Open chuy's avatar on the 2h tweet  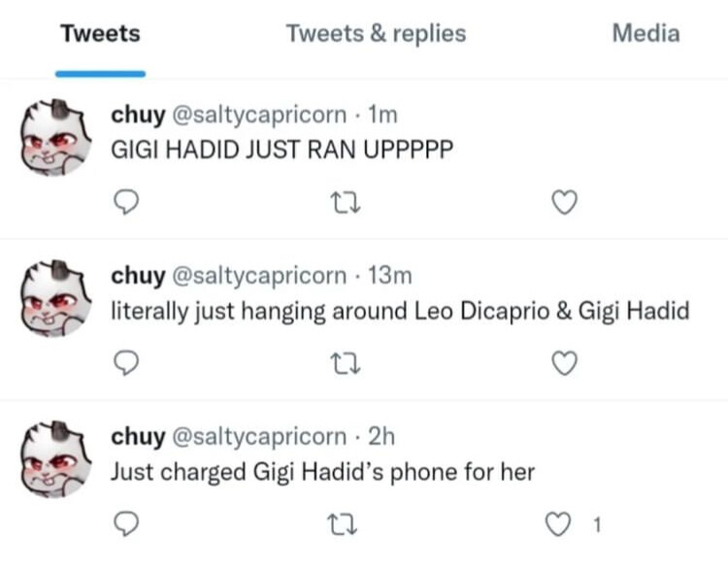pos(56,459)
